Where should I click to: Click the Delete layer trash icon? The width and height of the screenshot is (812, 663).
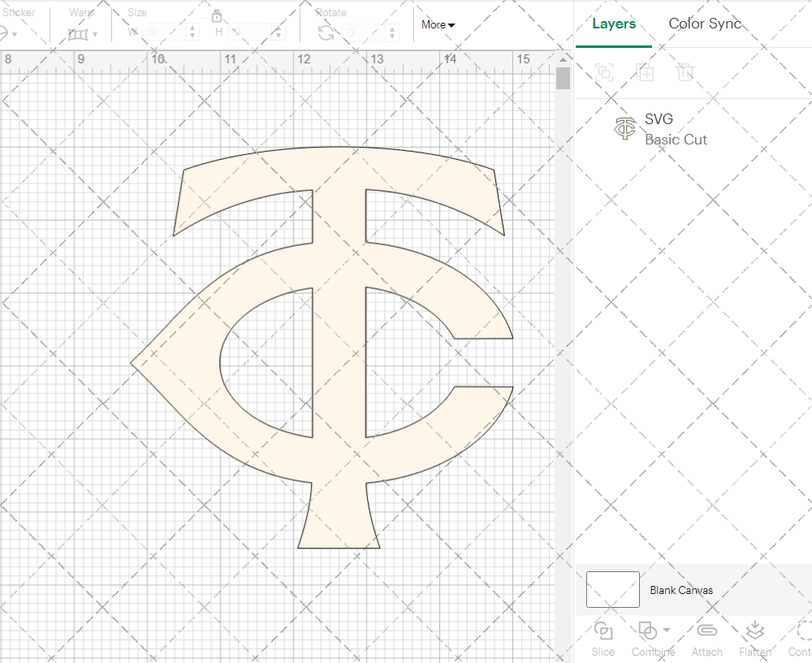685,72
